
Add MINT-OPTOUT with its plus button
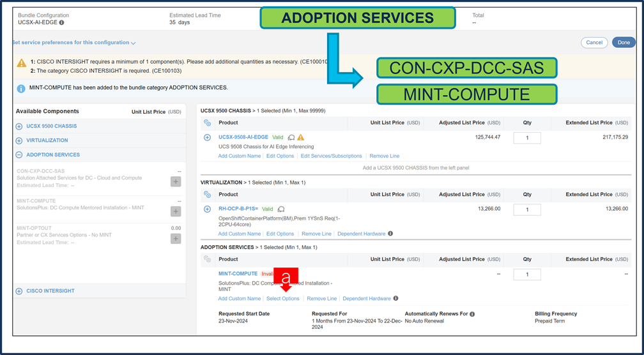pyautogui.click(x=176, y=238)
